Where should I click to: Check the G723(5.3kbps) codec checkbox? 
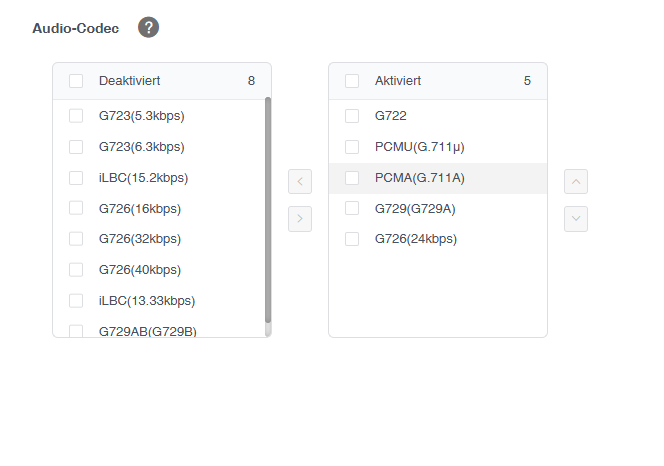pos(76,116)
